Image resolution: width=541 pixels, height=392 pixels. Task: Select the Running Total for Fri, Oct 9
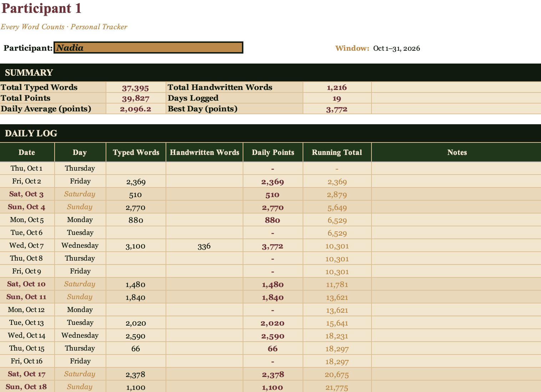[337, 271]
